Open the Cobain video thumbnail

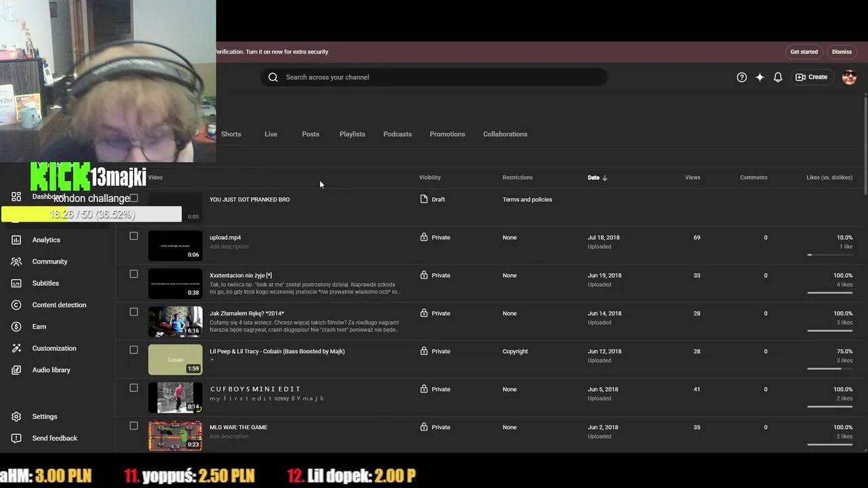pos(175,359)
